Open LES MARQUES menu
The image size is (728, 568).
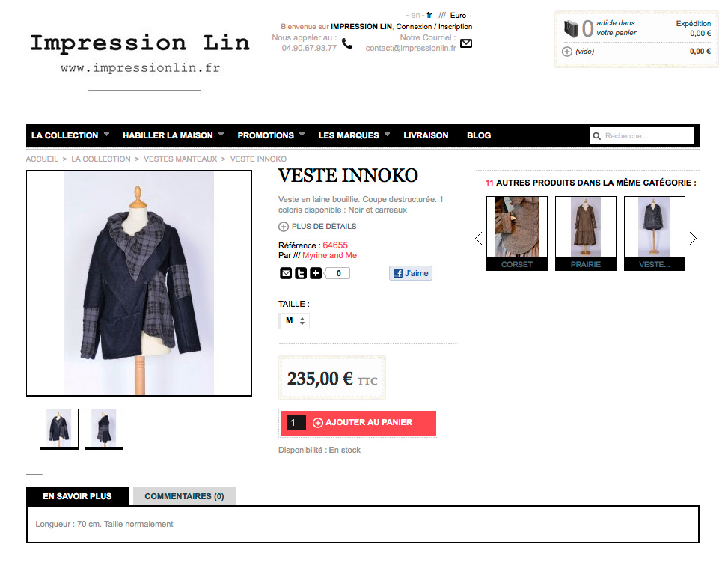[x=354, y=135]
